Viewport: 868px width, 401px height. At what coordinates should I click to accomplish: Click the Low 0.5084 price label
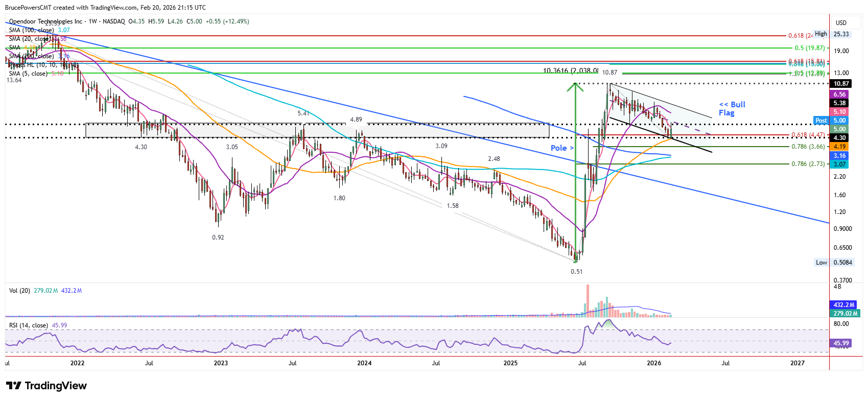[834, 263]
